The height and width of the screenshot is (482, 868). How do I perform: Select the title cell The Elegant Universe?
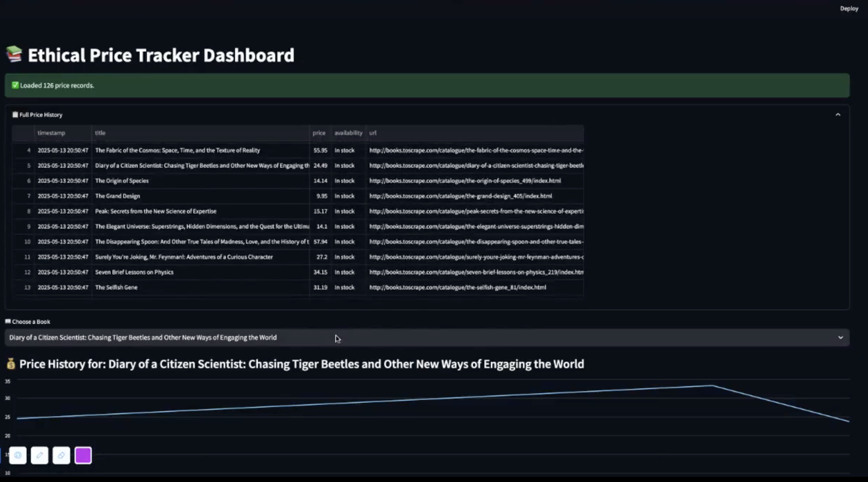(x=201, y=226)
